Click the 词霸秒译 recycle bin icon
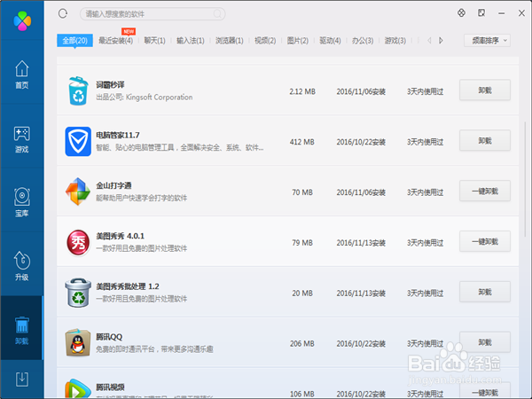 (78, 91)
